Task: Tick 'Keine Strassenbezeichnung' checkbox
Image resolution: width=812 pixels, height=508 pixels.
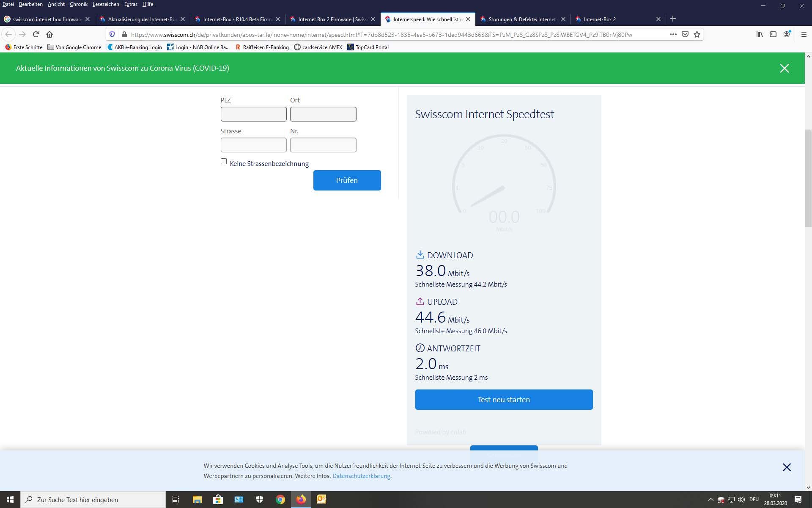Action: click(224, 161)
